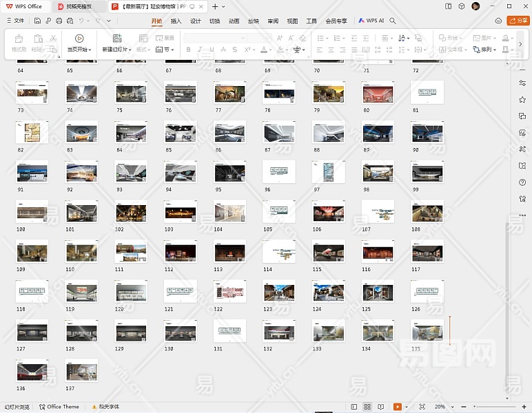Switch to reading view in status bar

pos(381,407)
